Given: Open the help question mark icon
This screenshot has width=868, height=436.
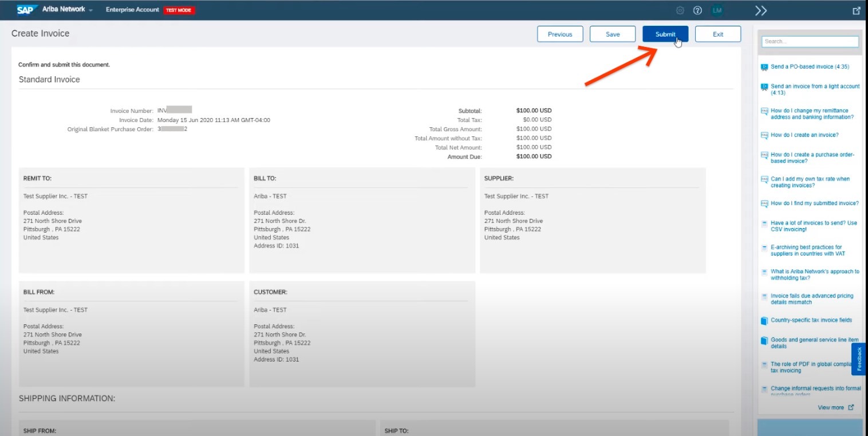Looking at the screenshot, I should (x=697, y=10).
